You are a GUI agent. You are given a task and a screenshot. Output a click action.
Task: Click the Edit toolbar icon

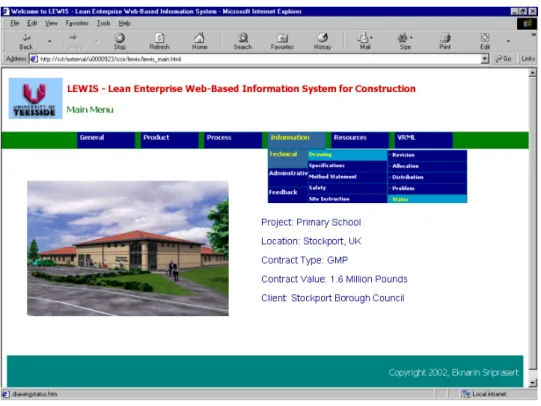(485, 41)
